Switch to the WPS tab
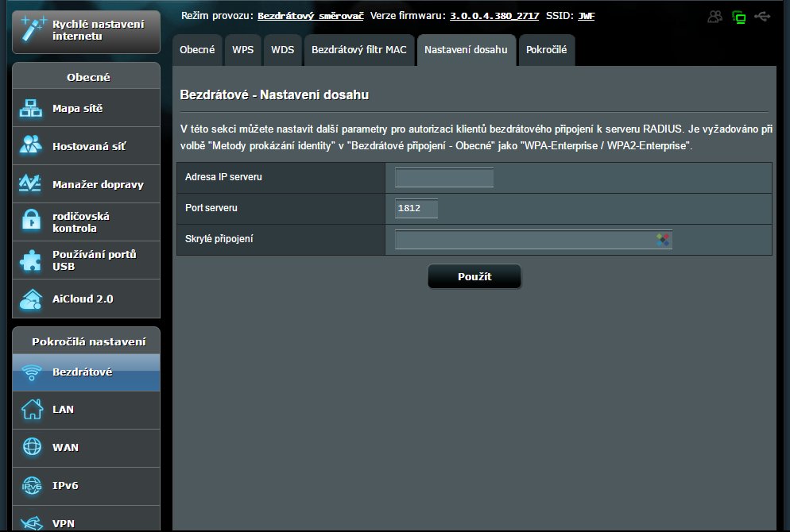This screenshot has height=532, width=790. coord(242,50)
